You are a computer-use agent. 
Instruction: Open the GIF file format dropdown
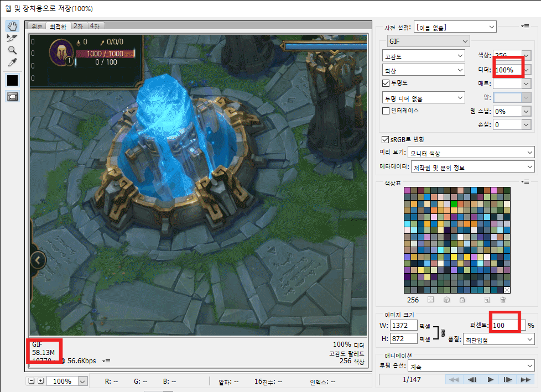point(428,41)
